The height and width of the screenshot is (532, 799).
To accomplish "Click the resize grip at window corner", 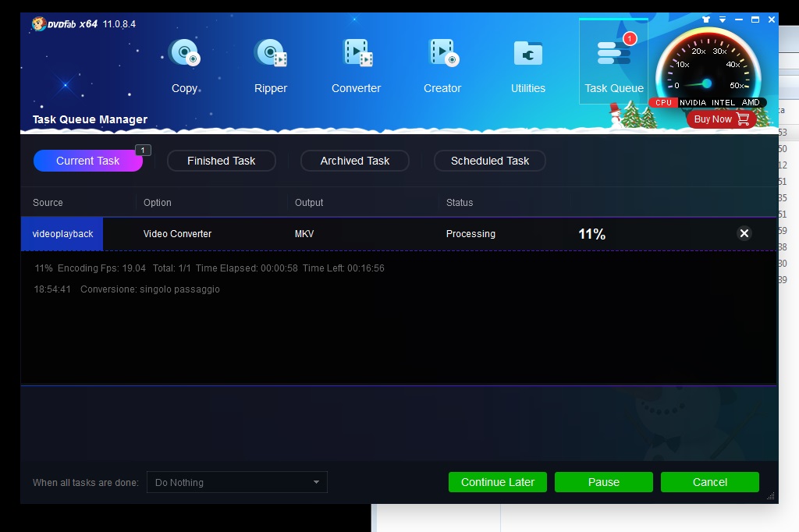I will [x=770, y=496].
